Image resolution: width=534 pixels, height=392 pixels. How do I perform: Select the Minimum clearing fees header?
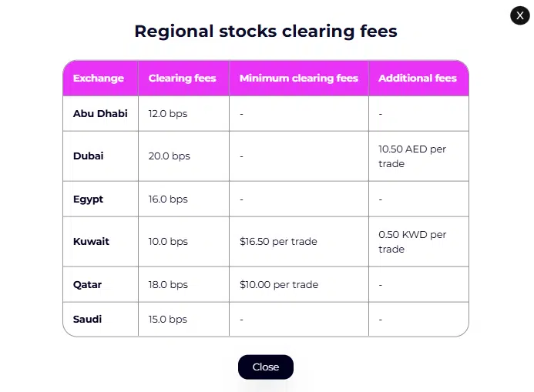click(298, 78)
